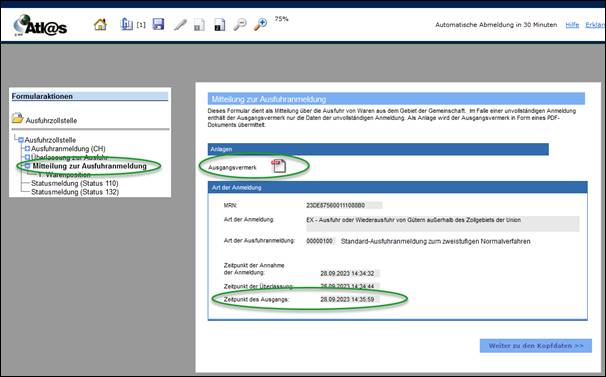The image size is (606, 377).
Task: Click the 75% zoom level indicator
Action: pyautogui.click(x=281, y=19)
